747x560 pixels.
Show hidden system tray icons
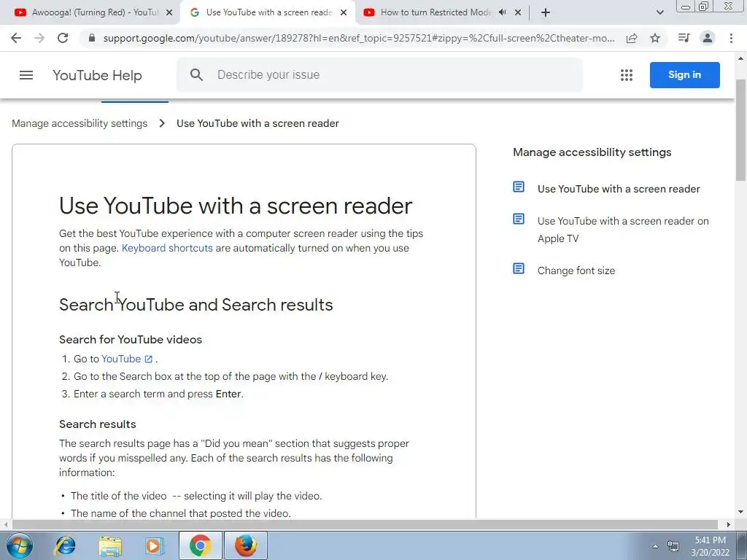click(656, 546)
